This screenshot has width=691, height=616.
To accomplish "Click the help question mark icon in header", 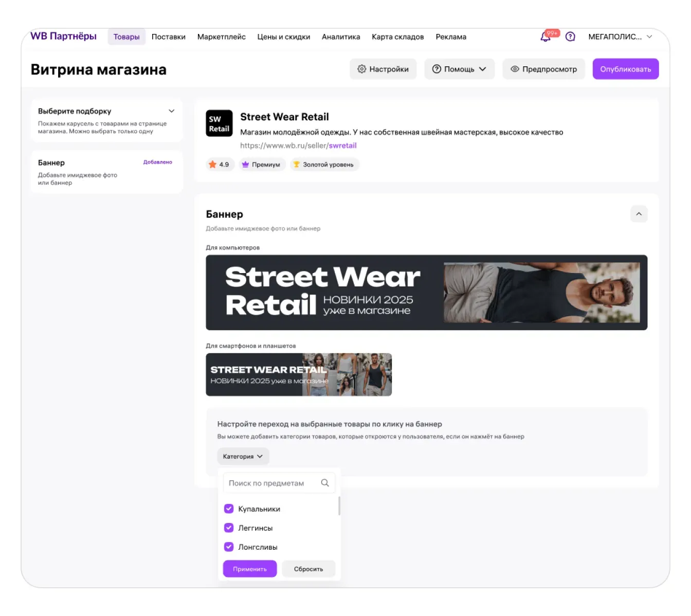I will [x=570, y=37].
